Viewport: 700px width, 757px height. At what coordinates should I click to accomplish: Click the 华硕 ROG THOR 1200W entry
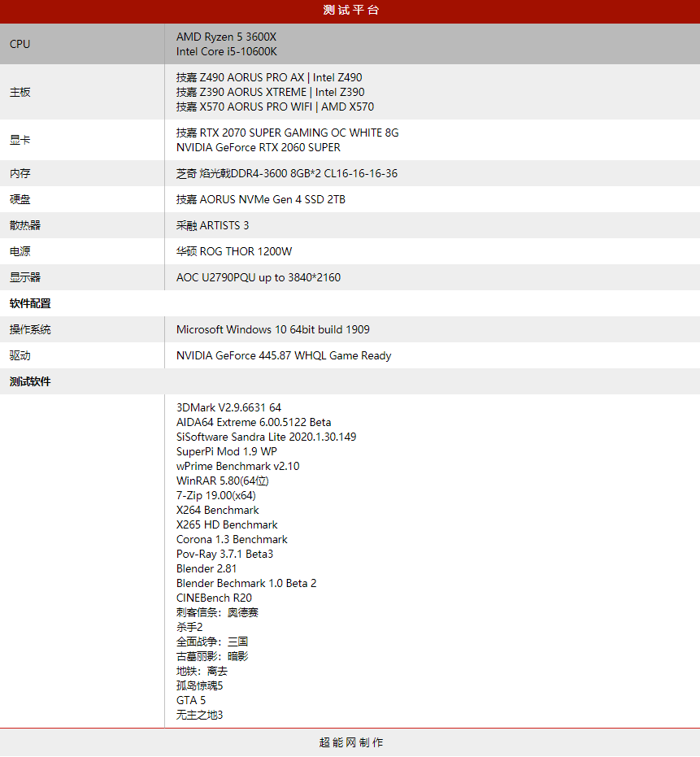(233, 251)
